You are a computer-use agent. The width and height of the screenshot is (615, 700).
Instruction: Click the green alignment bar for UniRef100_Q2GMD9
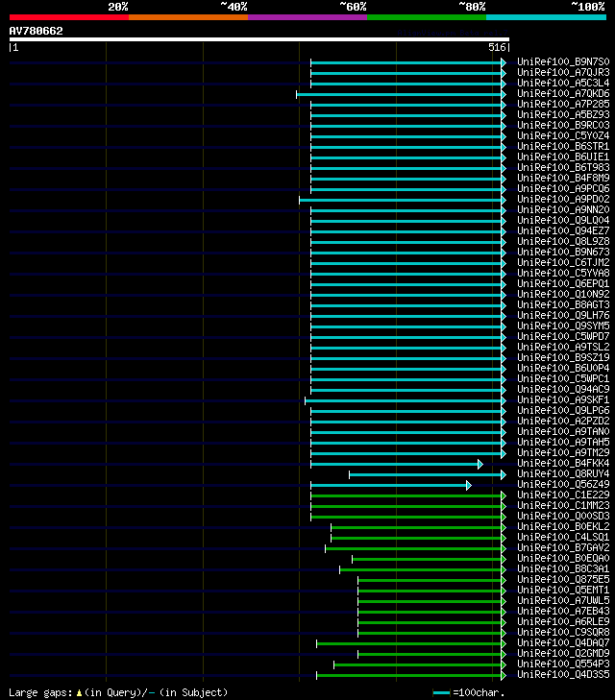coord(430,655)
